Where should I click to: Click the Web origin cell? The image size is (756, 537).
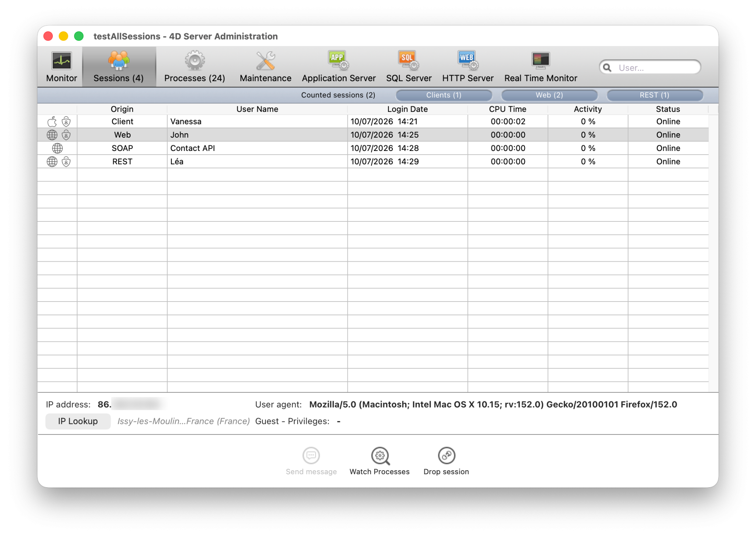[122, 135]
